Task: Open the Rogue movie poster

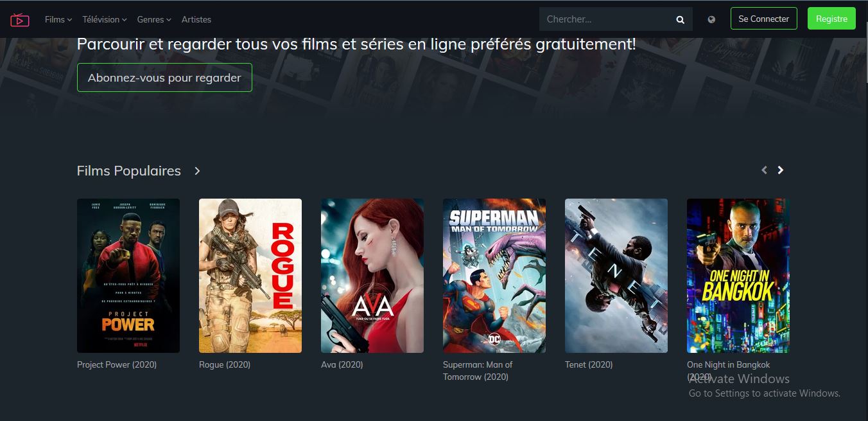Action: pyautogui.click(x=250, y=276)
